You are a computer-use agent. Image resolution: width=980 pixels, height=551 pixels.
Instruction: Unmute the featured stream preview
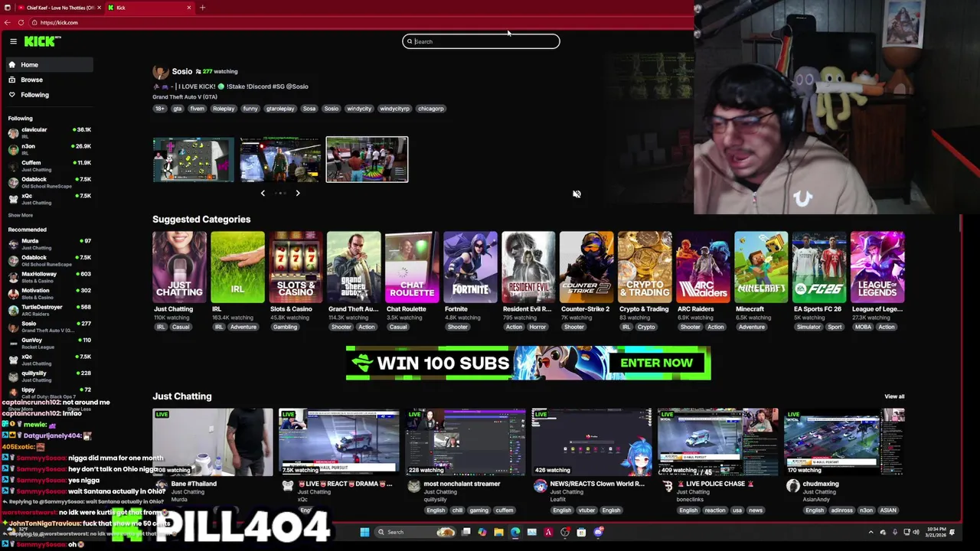coord(577,194)
